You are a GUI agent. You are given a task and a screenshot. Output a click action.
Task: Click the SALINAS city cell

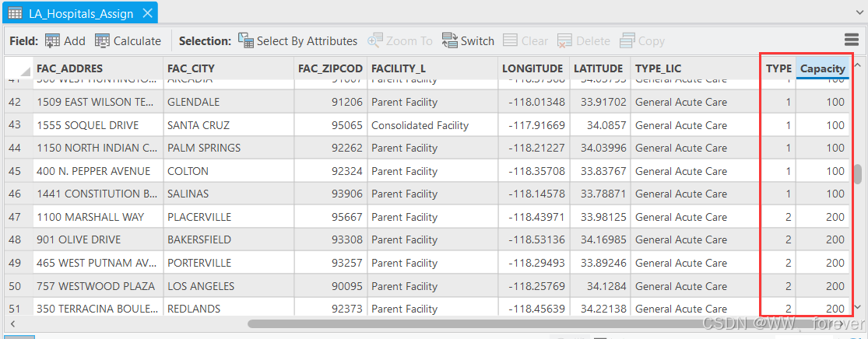pyautogui.click(x=229, y=194)
